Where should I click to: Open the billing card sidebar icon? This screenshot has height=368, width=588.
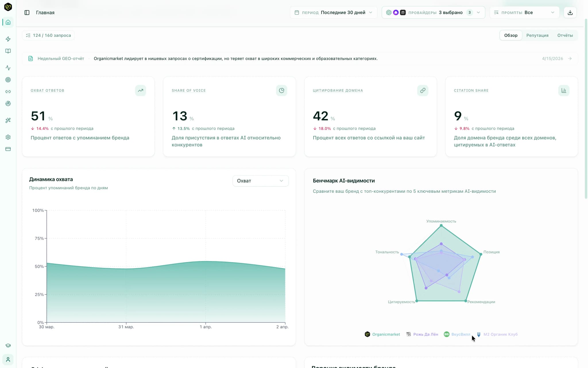(8, 149)
